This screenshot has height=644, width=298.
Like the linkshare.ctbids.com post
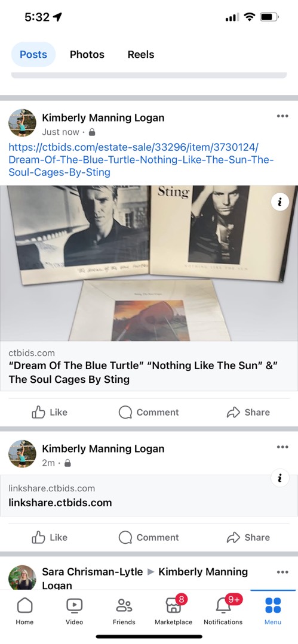(x=50, y=537)
